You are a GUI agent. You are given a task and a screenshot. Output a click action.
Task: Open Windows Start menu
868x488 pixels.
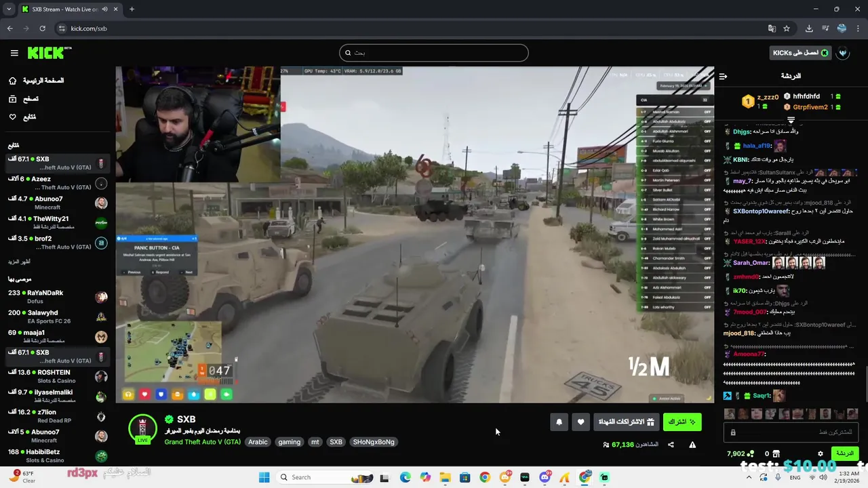coord(264,477)
